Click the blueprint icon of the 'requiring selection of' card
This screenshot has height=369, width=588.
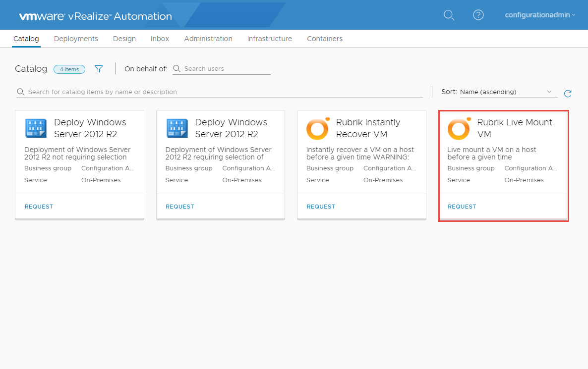(x=177, y=128)
